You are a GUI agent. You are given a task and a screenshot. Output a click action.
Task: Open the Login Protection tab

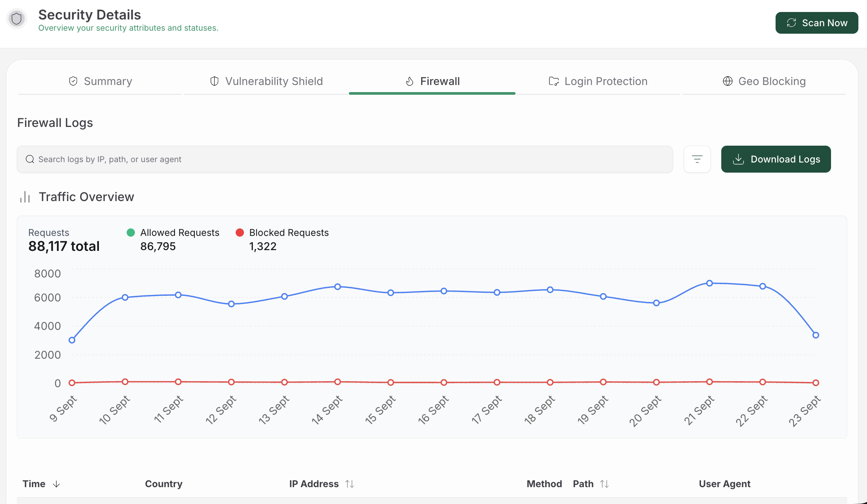pyautogui.click(x=598, y=81)
